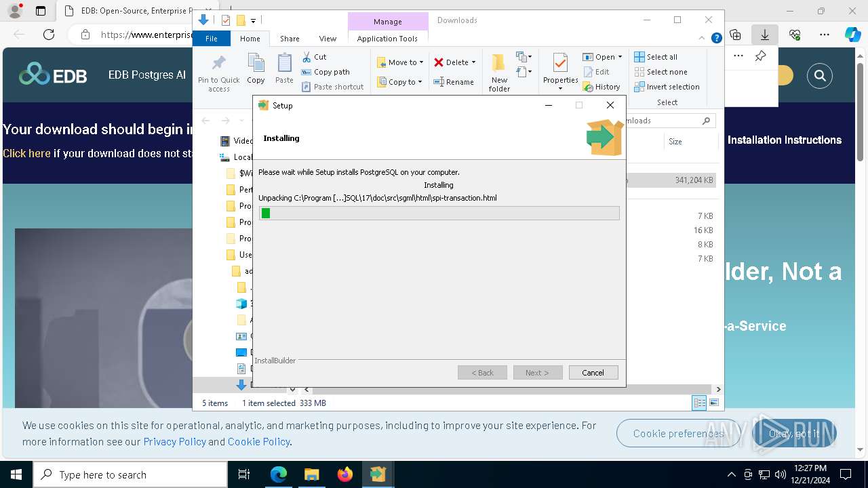Click Copy path in ribbon
The width and height of the screenshot is (868, 488).
(325, 72)
